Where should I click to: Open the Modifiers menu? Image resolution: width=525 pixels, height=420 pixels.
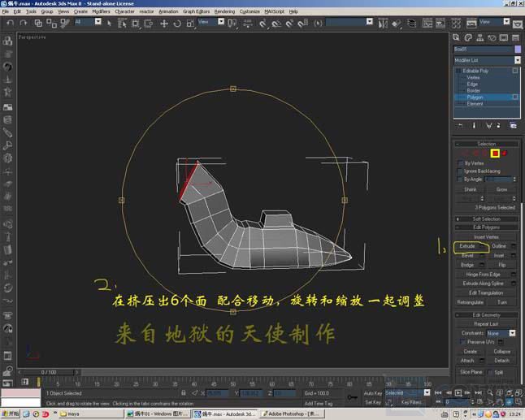coord(101,11)
